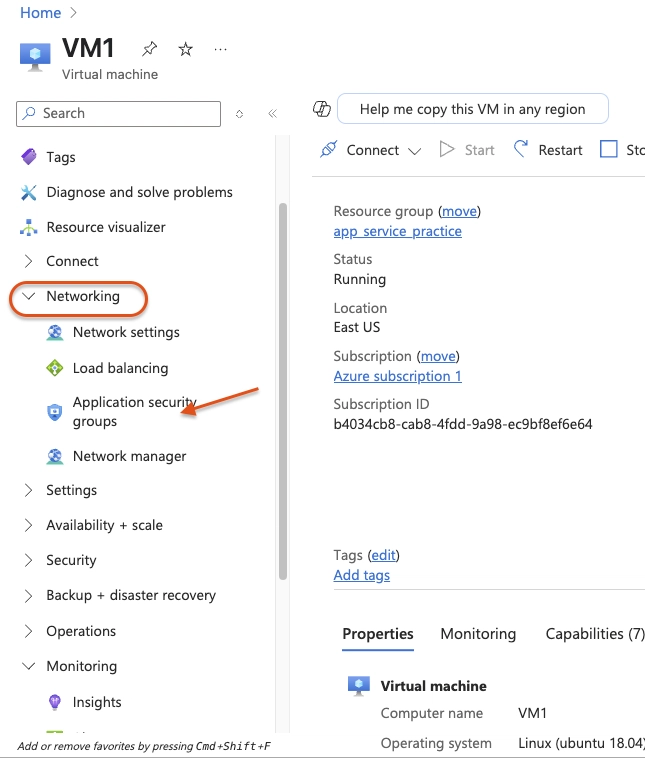Viewport: 645px width, 758px height.
Task: Open Network manager
Action: [x=129, y=456]
